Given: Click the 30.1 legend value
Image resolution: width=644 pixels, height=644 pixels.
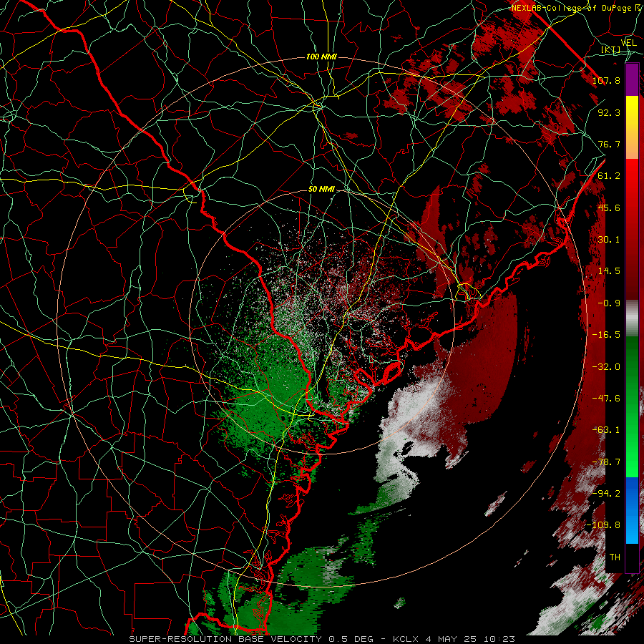Looking at the screenshot, I should [x=609, y=240].
